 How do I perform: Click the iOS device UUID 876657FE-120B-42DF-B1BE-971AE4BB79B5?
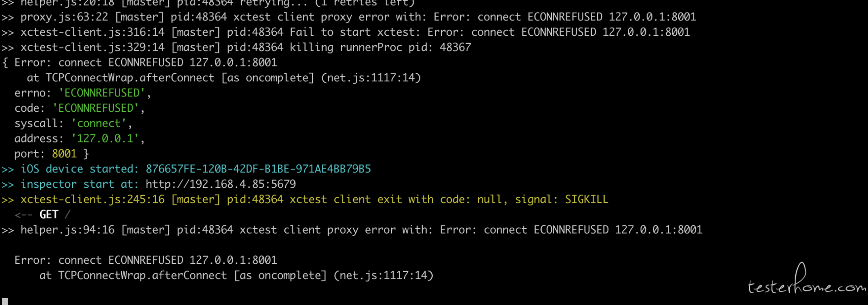pyautogui.click(x=258, y=169)
